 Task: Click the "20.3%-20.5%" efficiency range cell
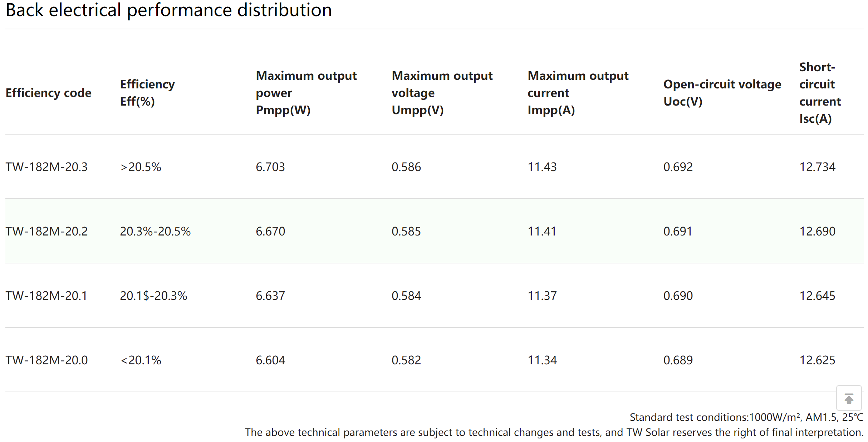(x=155, y=232)
